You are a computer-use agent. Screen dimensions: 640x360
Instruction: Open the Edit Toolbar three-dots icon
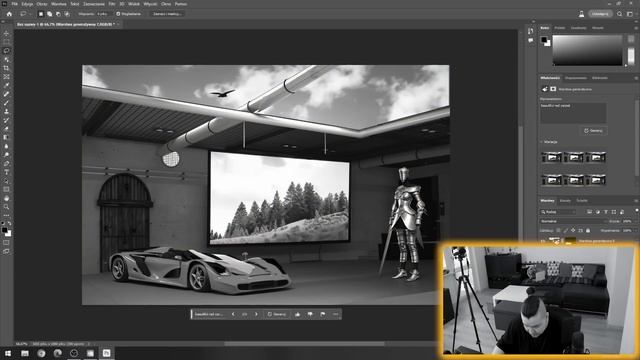pyautogui.click(x=6, y=215)
